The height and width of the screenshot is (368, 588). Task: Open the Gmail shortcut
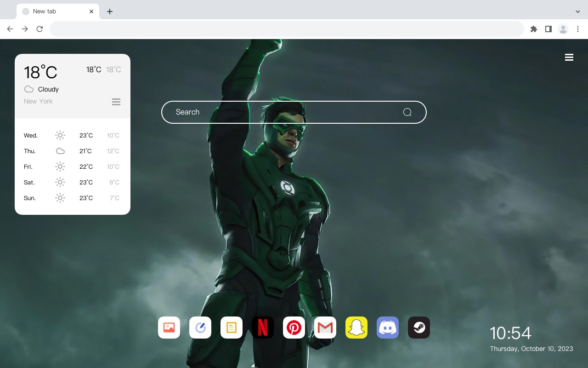325,328
